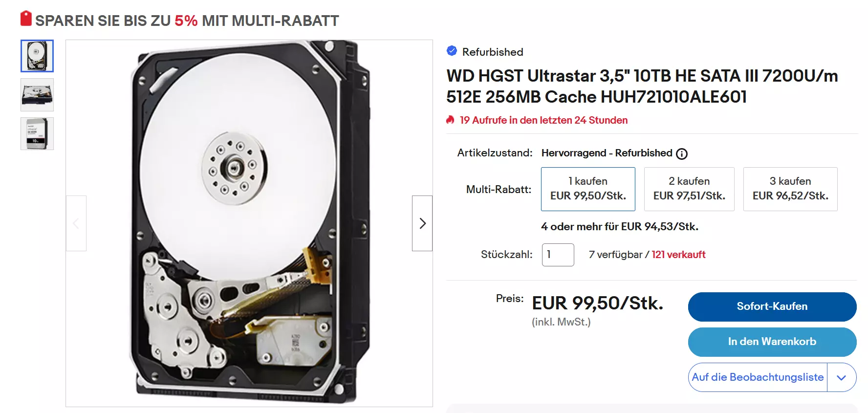The image size is (868, 413).
Task: Click the Stückzahl quantity input field
Action: (x=558, y=255)
